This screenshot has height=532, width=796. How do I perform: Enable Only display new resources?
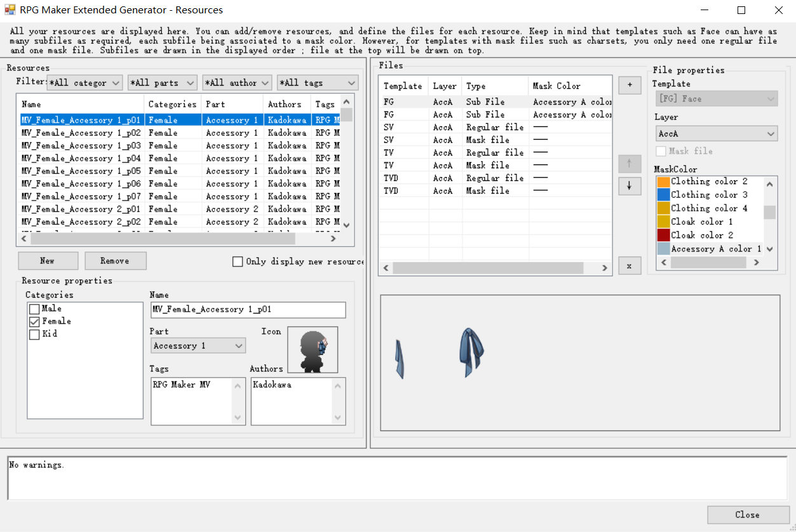(238, 262)
